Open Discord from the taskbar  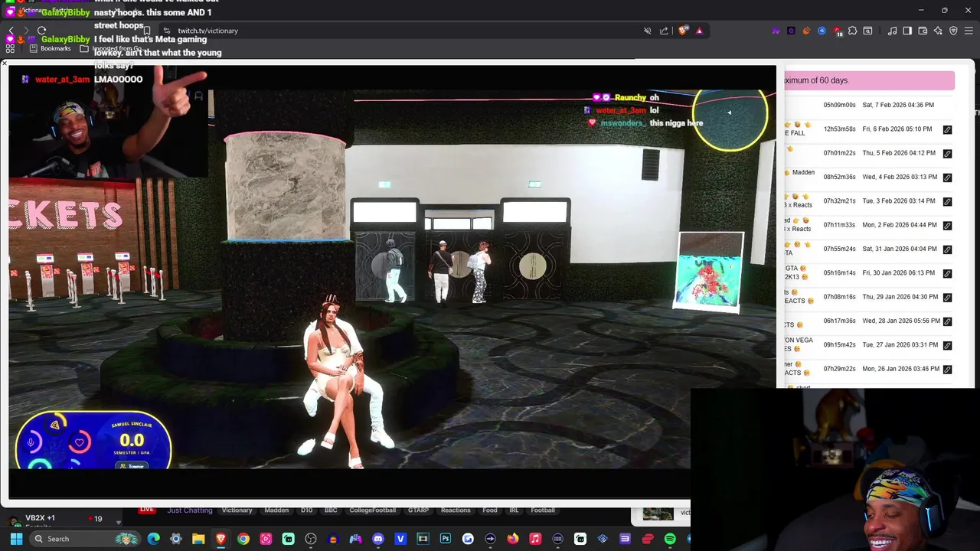coord(377,539)
